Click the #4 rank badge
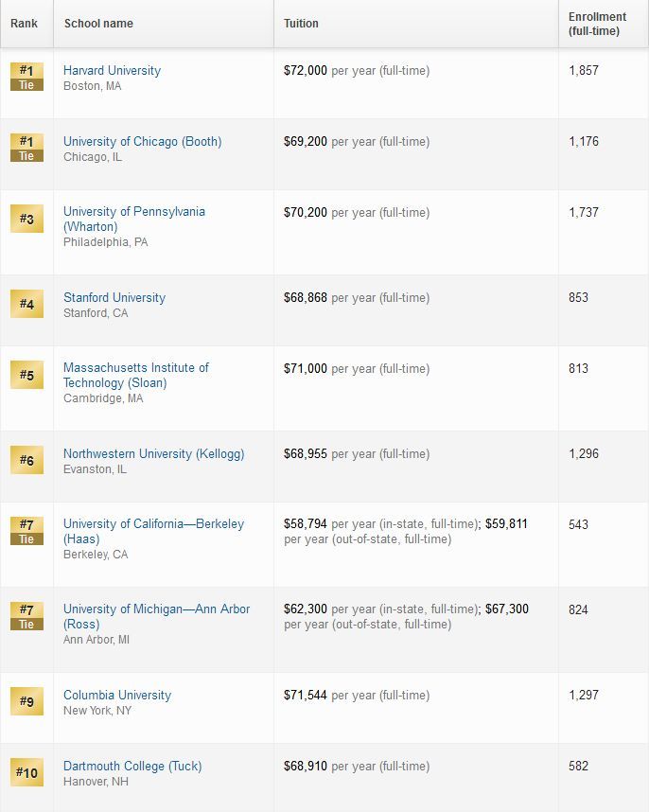The width and height of the screenshot is (649, 812). (x=26, y=304)
